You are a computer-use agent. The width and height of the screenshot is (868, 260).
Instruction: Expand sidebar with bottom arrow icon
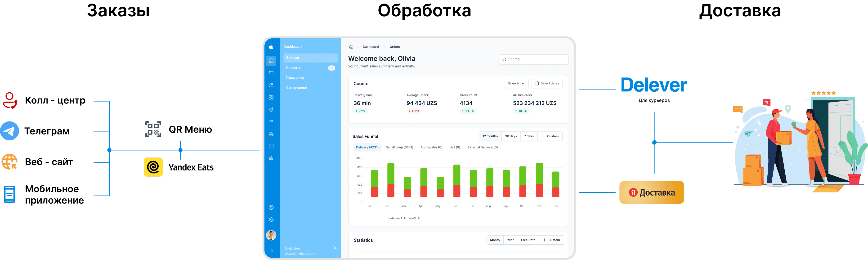pyautogui.click(x=271, y=251)
